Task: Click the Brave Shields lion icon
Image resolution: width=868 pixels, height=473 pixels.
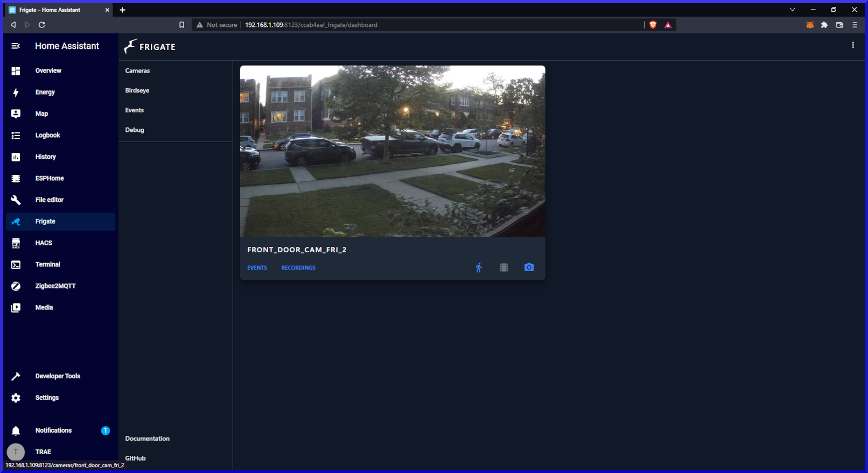Action: (653, 25)
